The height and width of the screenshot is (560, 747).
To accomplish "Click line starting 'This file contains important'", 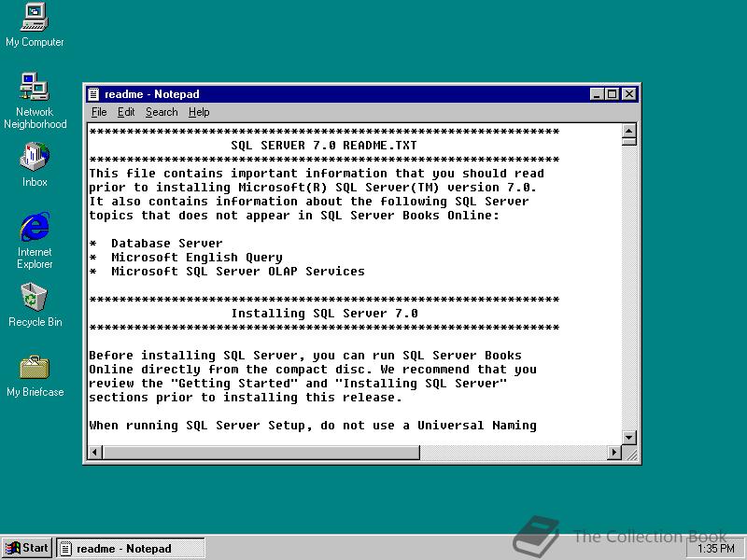I will [x=317, y=174].
